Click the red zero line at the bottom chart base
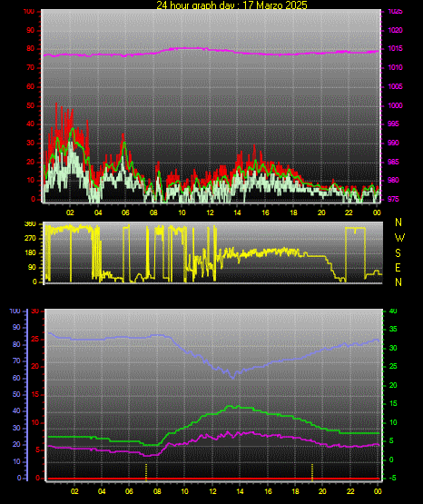 pyautogui.click(x=213, y=479)
